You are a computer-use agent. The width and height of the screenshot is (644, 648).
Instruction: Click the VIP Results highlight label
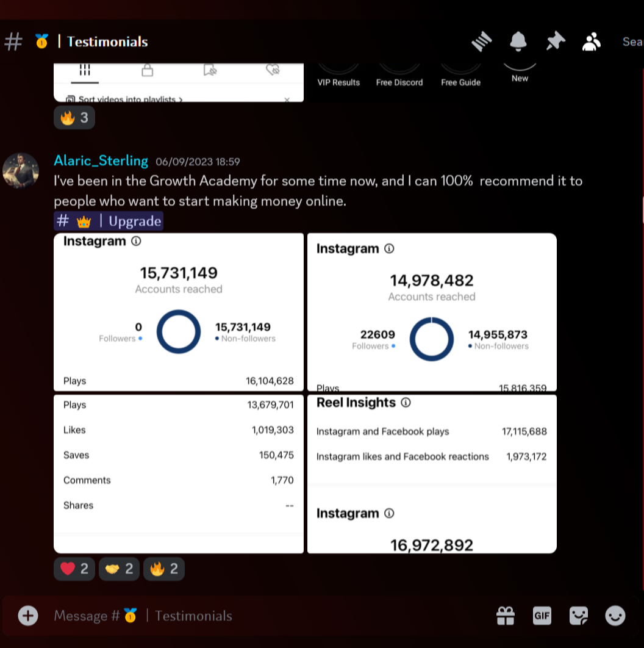[x=338, y=82]
